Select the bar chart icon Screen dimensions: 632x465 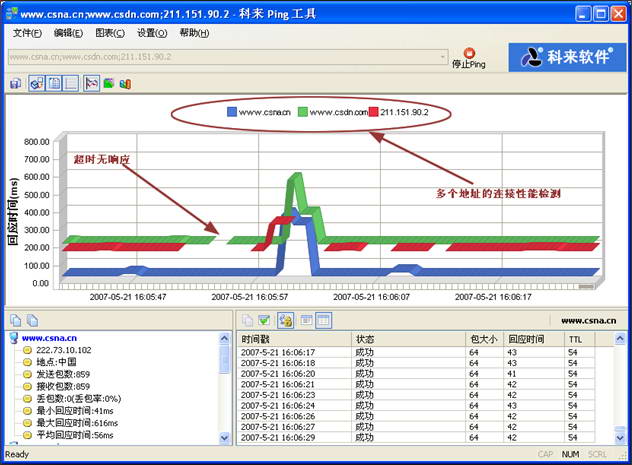tap(125, 84)
